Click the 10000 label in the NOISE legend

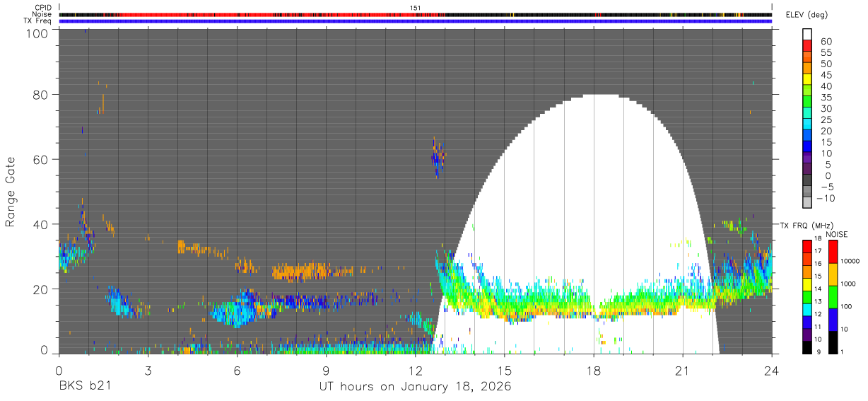[x=850, y=261]
